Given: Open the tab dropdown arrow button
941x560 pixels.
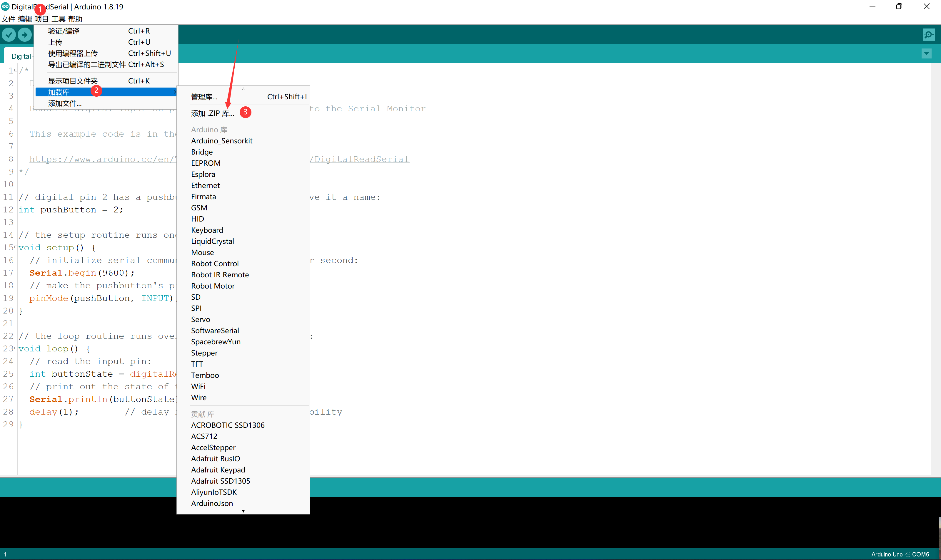Looking at the screenshot, I should pyautogui.click(x=926, y=53).
